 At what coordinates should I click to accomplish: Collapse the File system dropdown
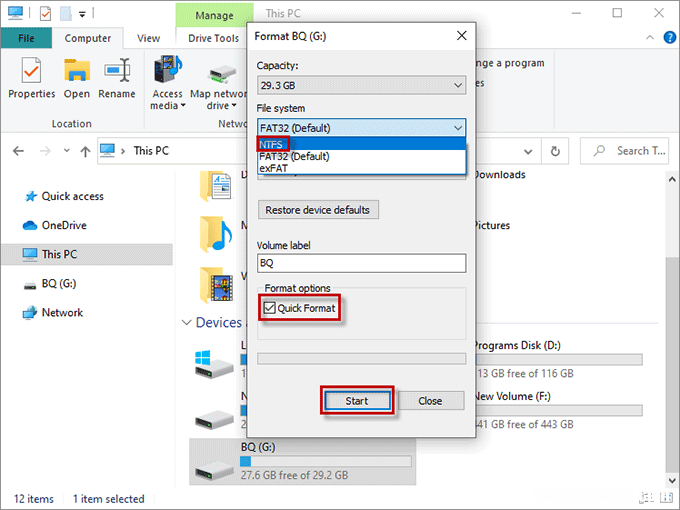[458, 128]
